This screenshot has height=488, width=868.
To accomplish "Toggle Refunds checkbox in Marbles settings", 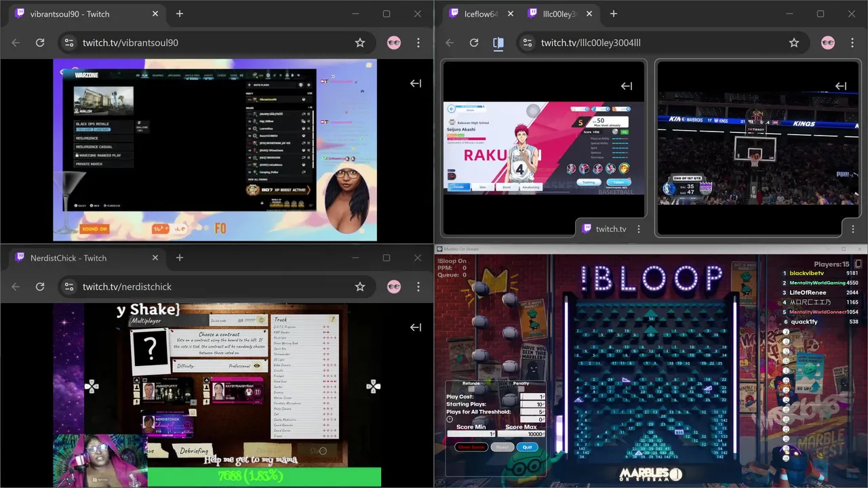I will (x=471, y=389).
